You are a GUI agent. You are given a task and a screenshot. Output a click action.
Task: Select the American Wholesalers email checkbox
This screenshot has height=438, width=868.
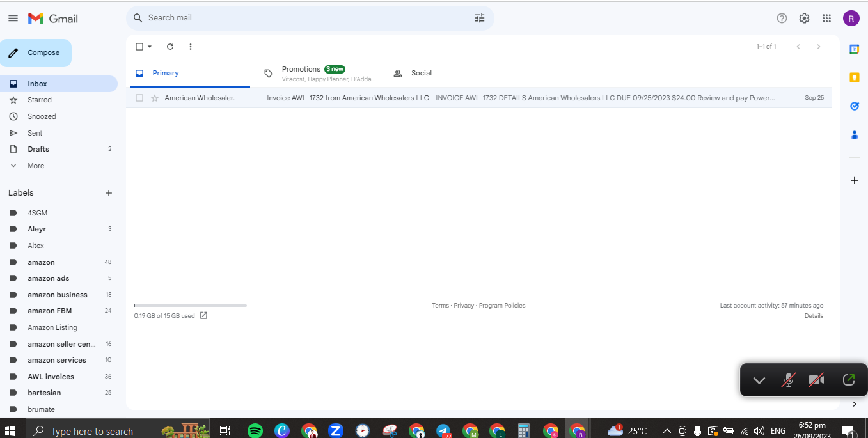tap(139, 98)
